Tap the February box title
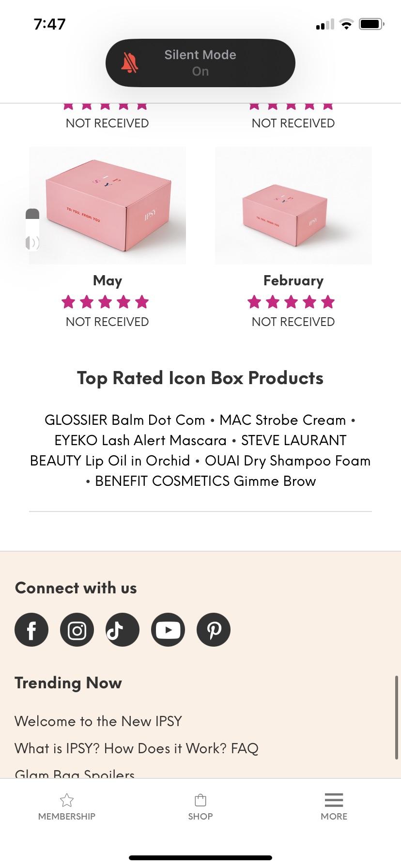The height and width of the screenshot is (868, 401). coord(293,280)
